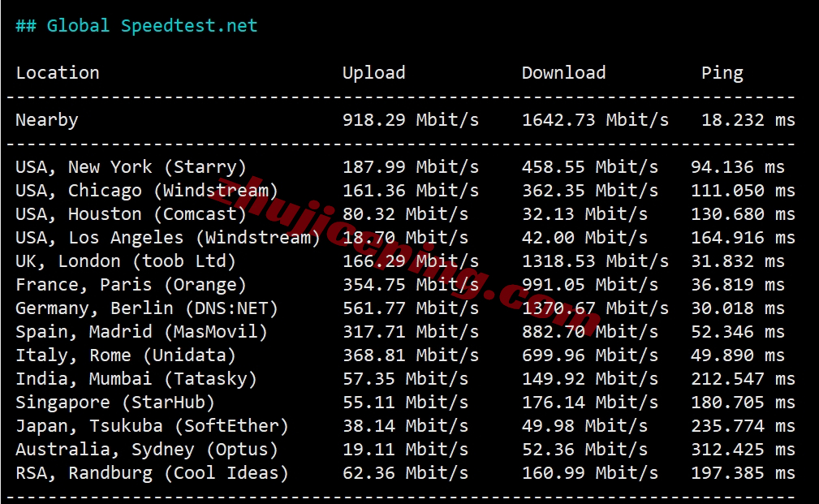Click the Upload column header

point(374,73)
